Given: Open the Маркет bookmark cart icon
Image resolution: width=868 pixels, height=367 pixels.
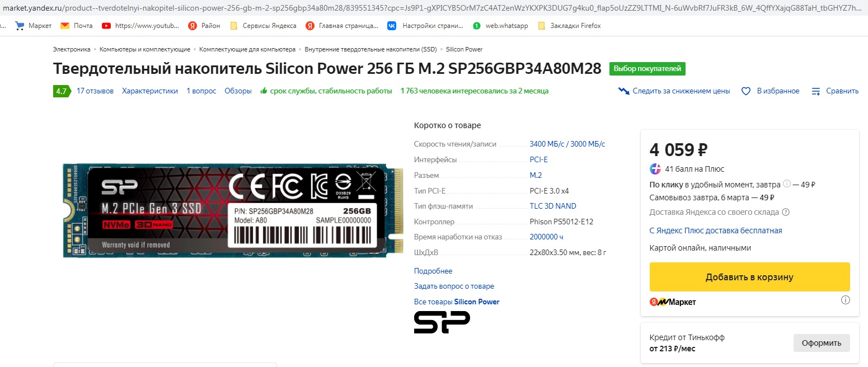Looking at the screenshot, I should pyautogui.click(x=20, y=26).
